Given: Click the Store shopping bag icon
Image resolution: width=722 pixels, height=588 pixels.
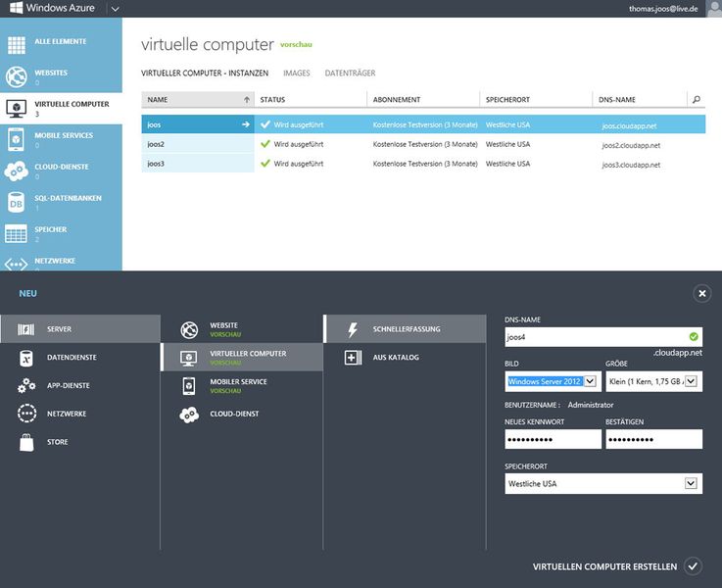Looking at the screenshot, I should [26, 442].
